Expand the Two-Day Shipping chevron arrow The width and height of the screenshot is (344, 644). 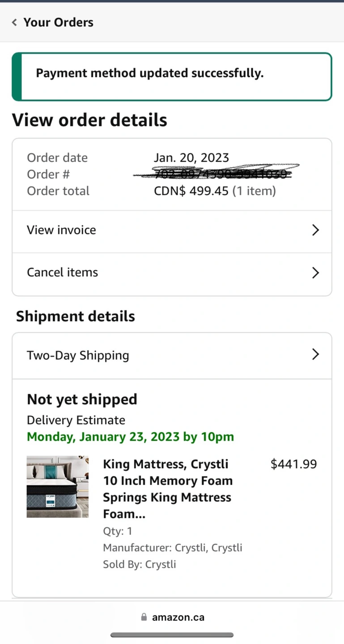pyautogui.click(x=315, y=354)
